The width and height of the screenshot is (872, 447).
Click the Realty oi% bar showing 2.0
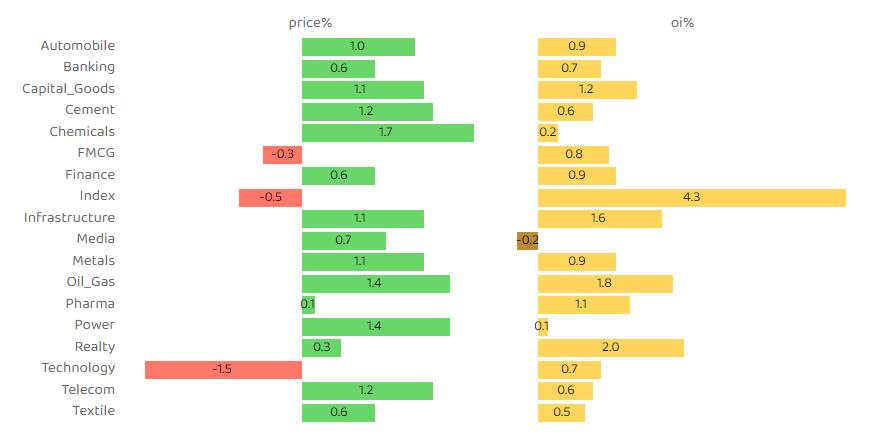click(610, 347)
